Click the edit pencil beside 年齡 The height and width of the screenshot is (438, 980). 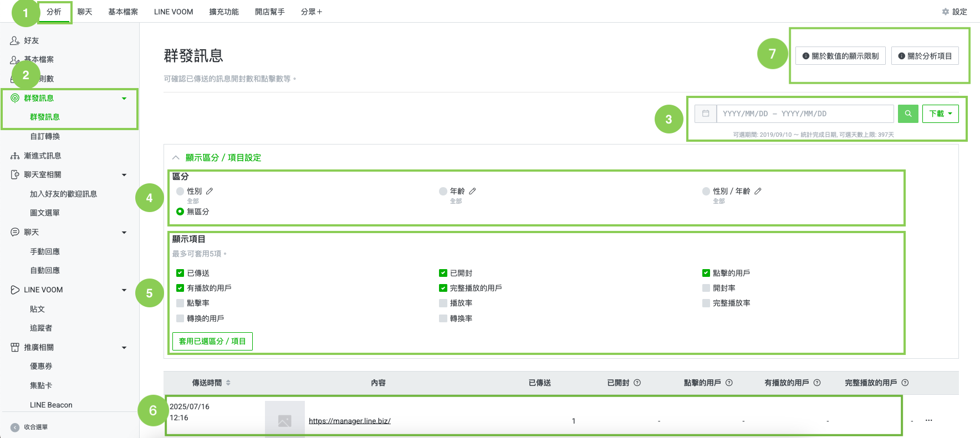click(472, 191)
